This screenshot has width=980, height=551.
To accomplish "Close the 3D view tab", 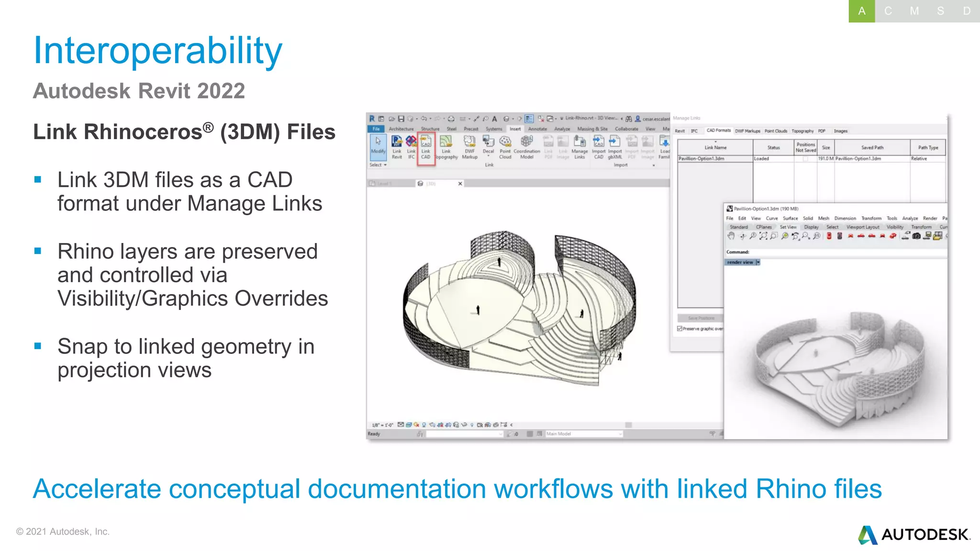I will click(x=460, y=184).
